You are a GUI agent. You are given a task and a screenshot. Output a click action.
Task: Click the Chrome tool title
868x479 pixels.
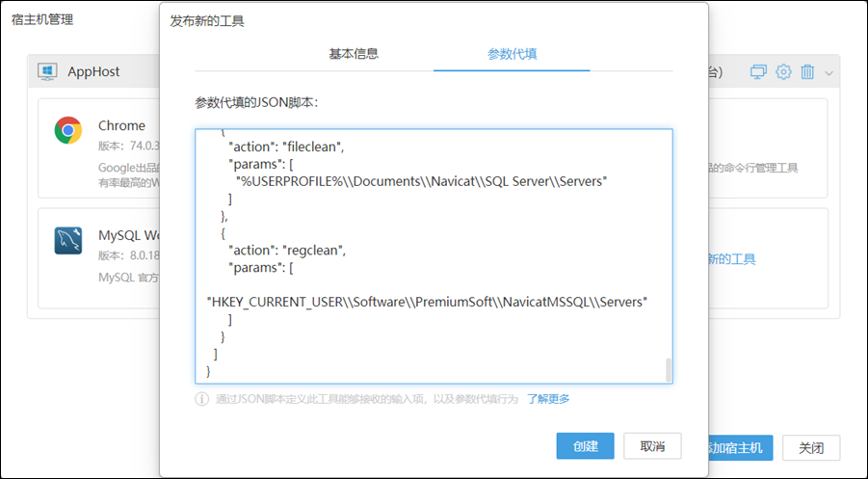(x=121, y=125)
